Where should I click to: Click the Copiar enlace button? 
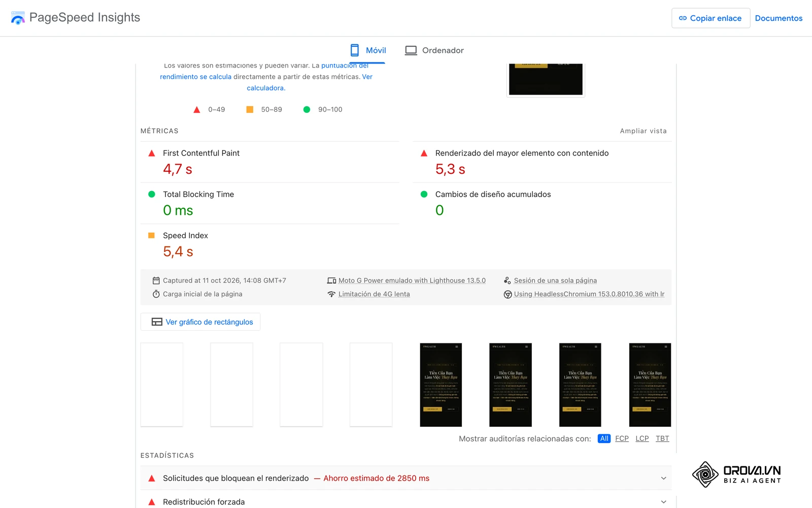(710, 18)
